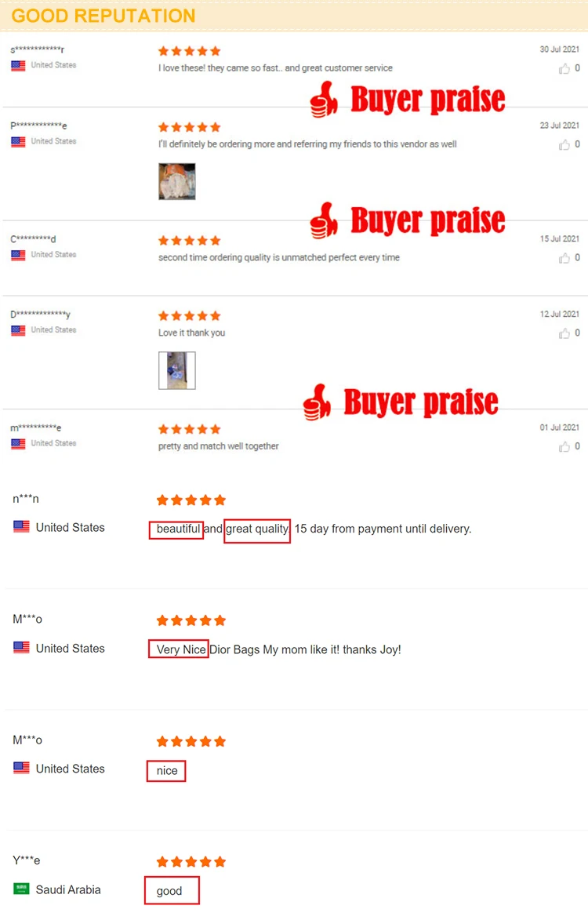Click the boxed 'nice' review text
This screenshot has width=588, height=920.
(166, 771)
